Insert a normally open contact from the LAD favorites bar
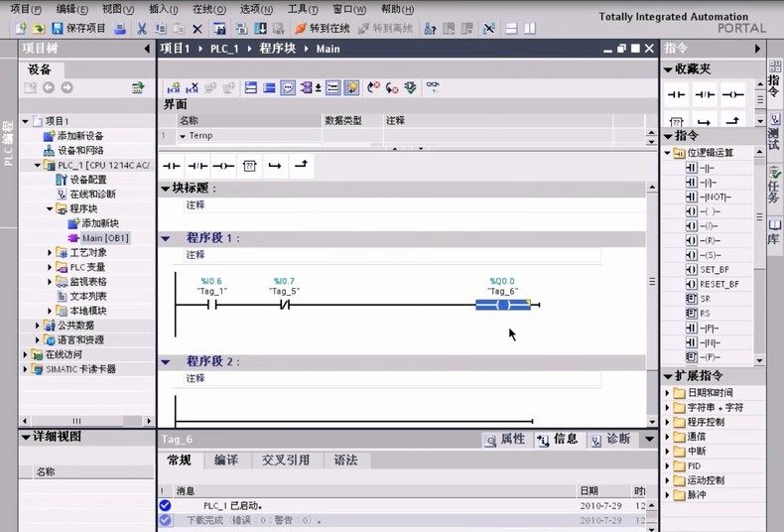The height and width of the screenshot is (532, 784). click(172, 166)
